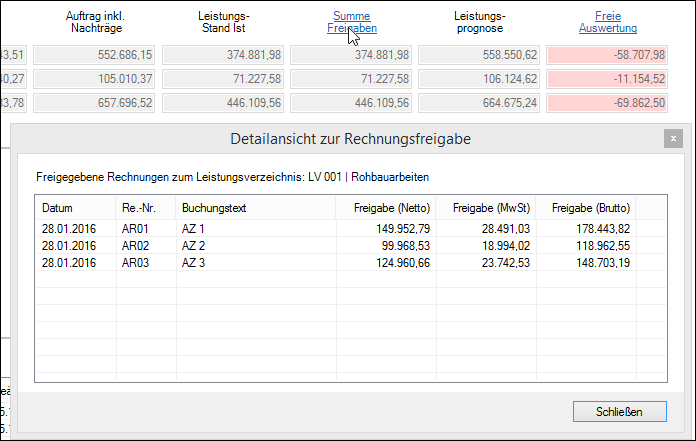Click the Leistungsprognose header label
The height and width of the screenshot is (441, 696).
point(480,22)
